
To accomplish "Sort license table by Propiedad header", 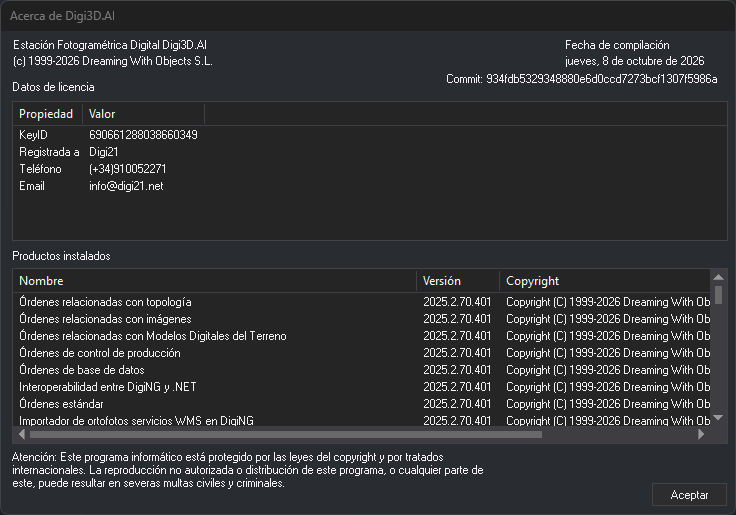I will (x=47, y=114).
